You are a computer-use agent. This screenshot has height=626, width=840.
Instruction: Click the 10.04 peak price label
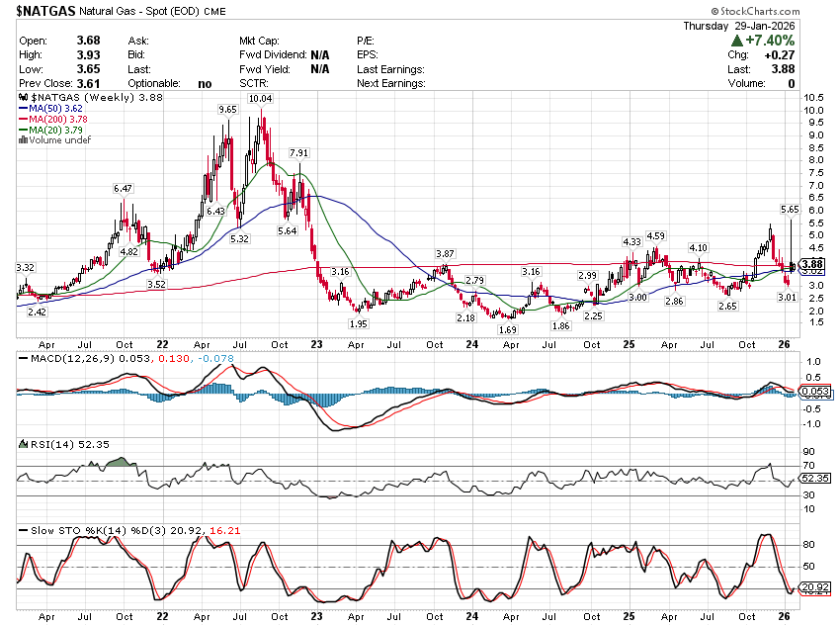coord(260,100)
